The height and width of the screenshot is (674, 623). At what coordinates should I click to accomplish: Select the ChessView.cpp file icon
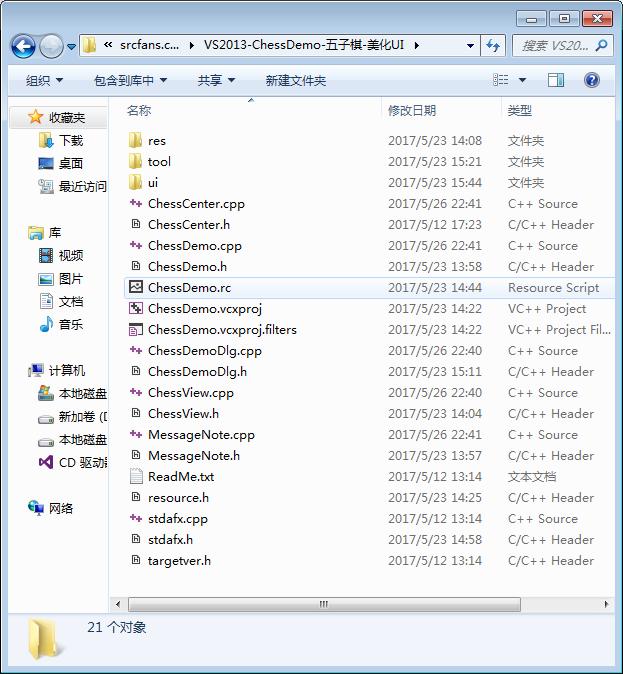[x=136, y=392]
